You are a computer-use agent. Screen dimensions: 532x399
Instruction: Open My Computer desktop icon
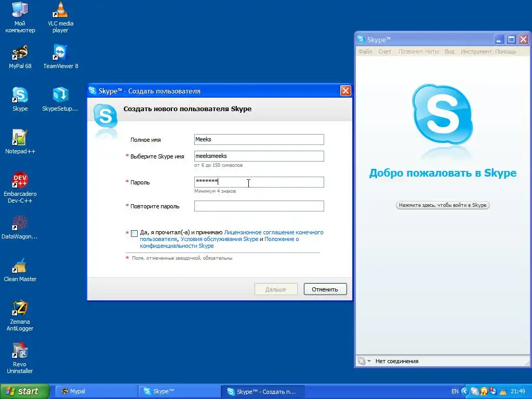[20, 17]
